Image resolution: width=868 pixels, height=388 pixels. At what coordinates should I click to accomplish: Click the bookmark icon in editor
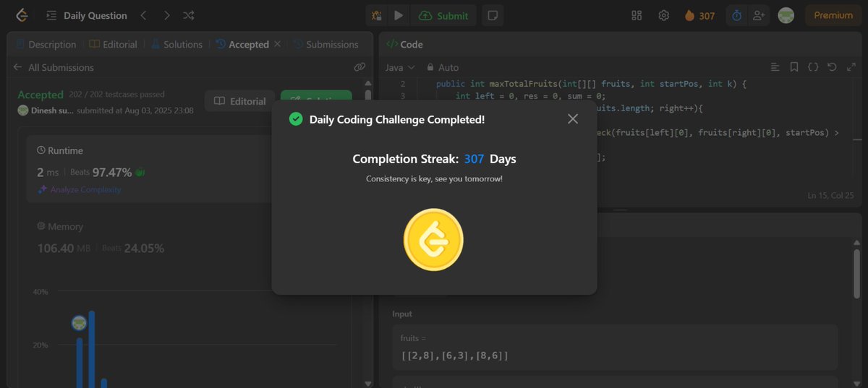pyautogui.click(x=793, y=67)
